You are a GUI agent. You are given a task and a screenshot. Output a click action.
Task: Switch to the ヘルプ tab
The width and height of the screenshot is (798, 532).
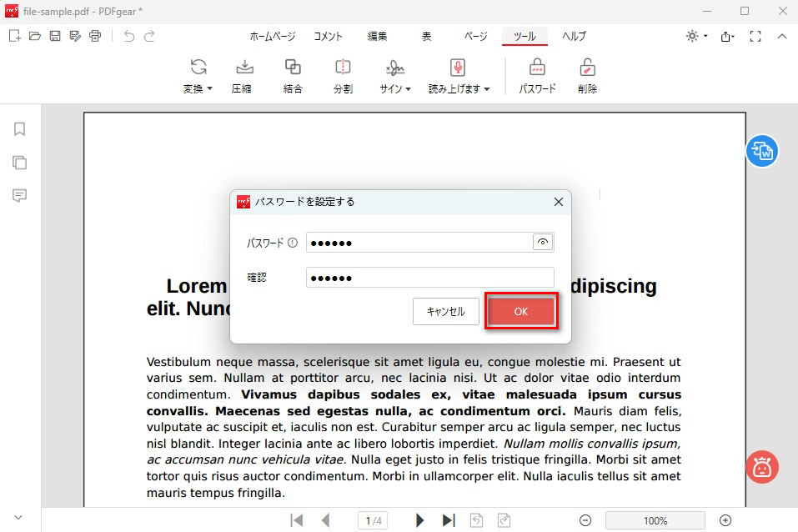574,36
